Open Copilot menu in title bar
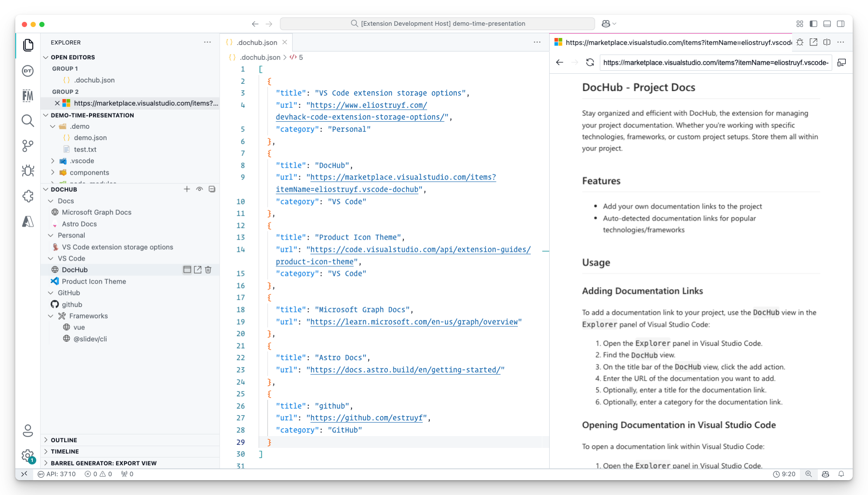The image size is (868, 495). click(x=609, y=24)
